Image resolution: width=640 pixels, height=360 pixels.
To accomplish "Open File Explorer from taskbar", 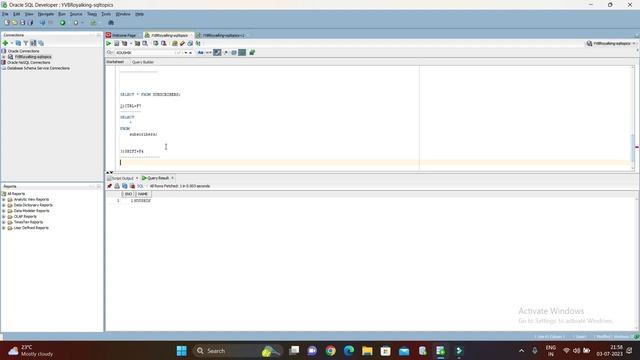I will 367,351.
